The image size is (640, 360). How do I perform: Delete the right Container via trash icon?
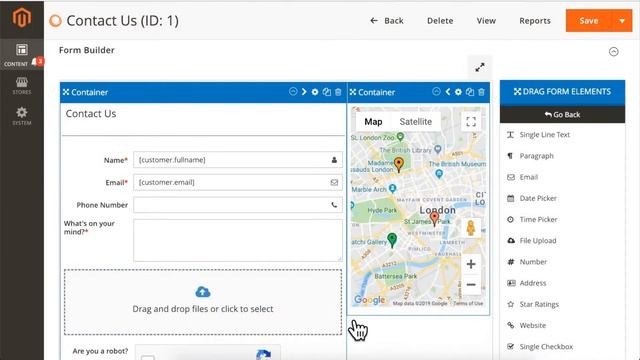pos(482,92)
